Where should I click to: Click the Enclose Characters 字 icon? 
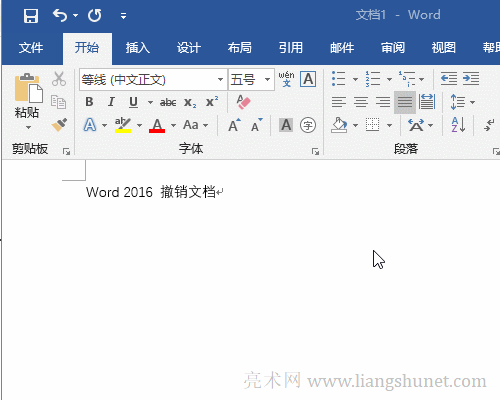tap(308, 125)
